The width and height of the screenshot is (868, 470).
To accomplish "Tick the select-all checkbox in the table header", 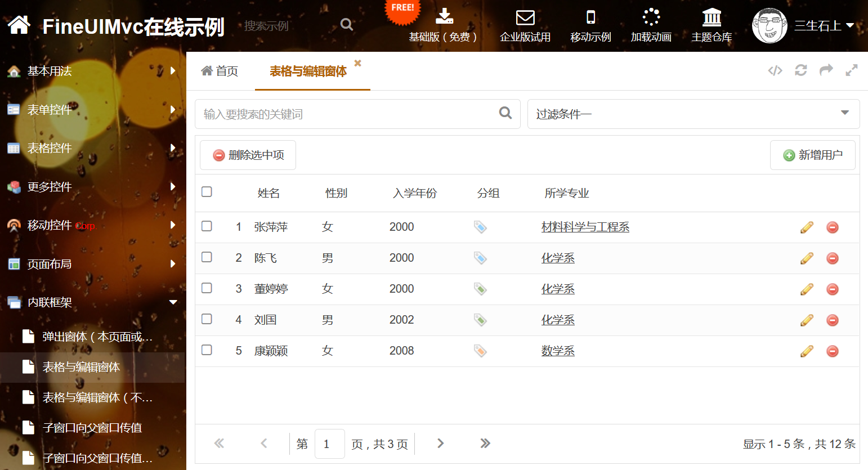I will pos(207,192).
